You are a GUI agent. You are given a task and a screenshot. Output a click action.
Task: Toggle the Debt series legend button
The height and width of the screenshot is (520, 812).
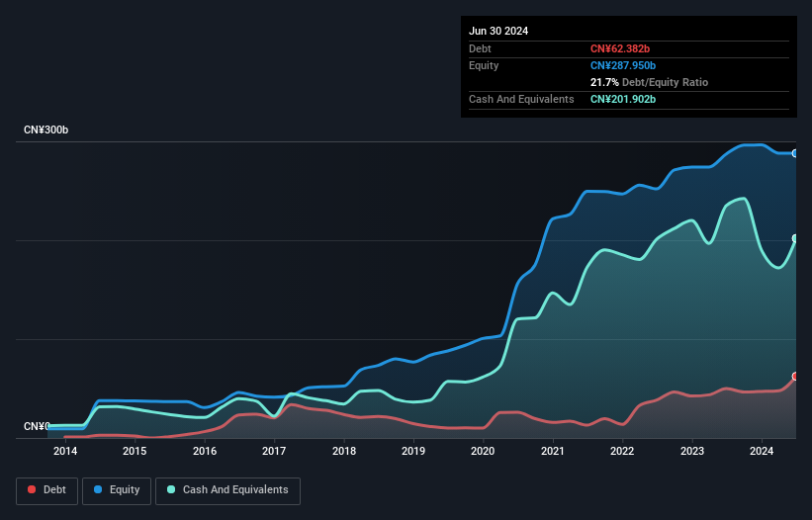pos(47,490)
